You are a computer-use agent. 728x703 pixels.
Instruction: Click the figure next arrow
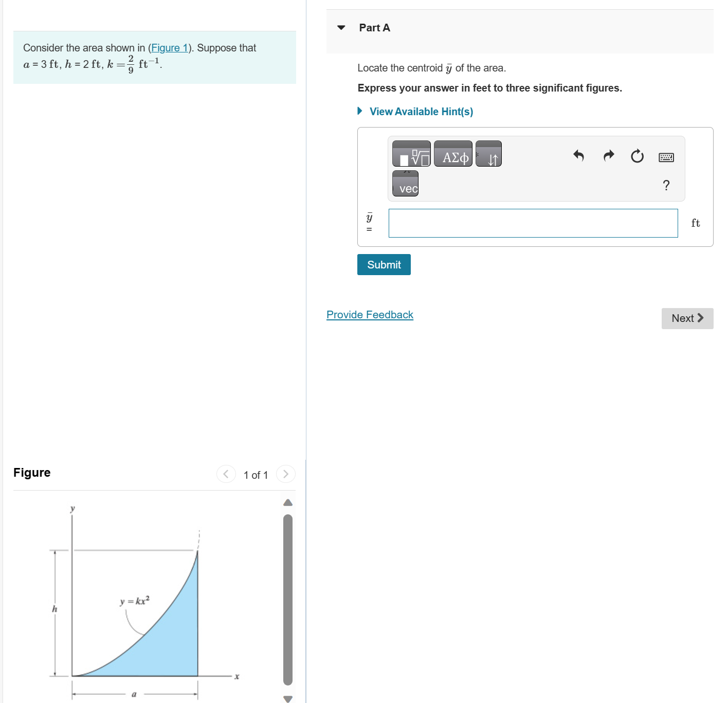pyautogui.click(x=286, y=474)
